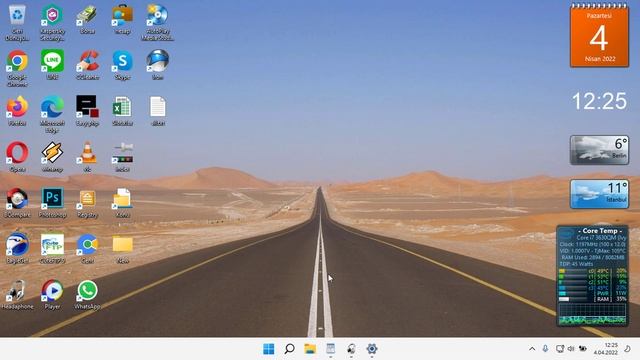Launch CCleaner shortcut
Screen dimensions: 640x360
(x=87, y=61)
